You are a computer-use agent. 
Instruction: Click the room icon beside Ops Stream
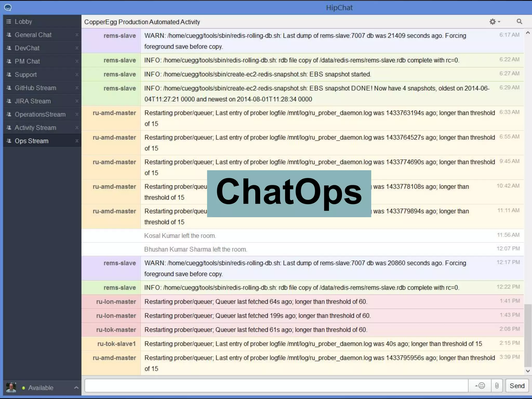pos(9,141)
